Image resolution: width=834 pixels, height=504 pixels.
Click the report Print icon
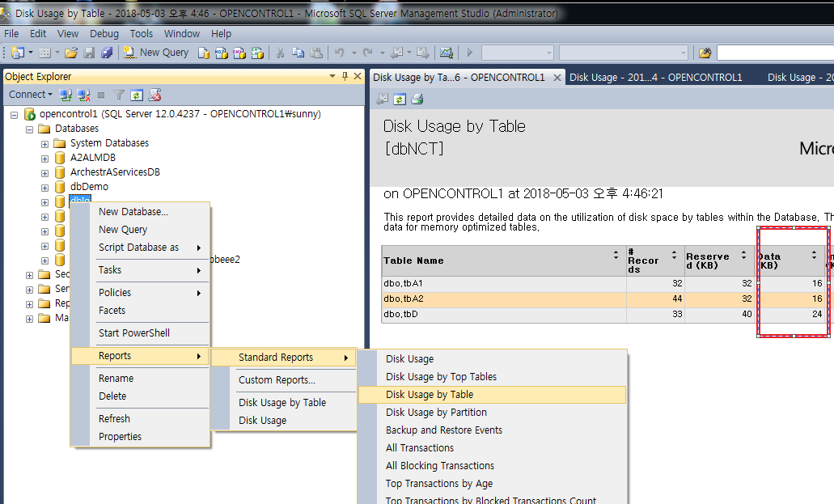click(417, 99)
